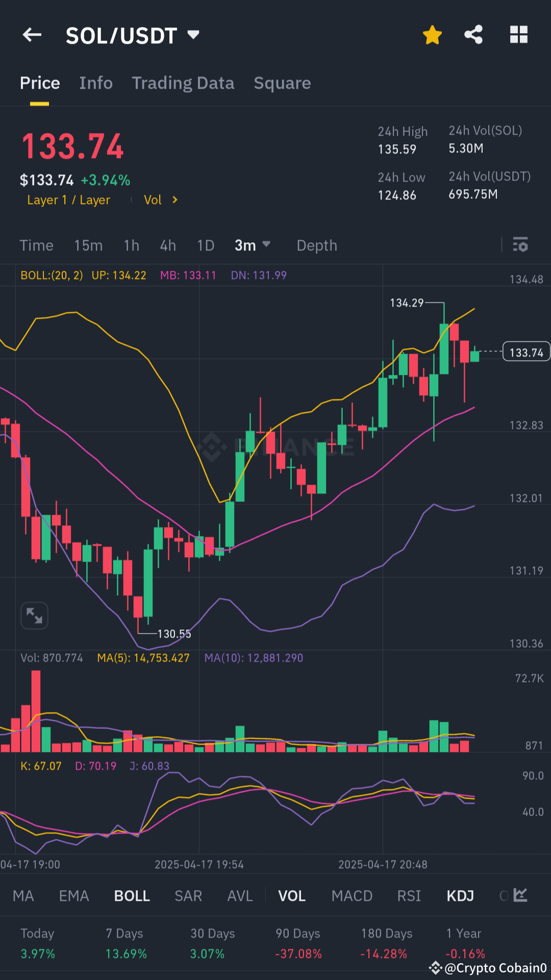Tap the back arrow to exit chart
551x980 pixels.
click(x=32, y=35)
